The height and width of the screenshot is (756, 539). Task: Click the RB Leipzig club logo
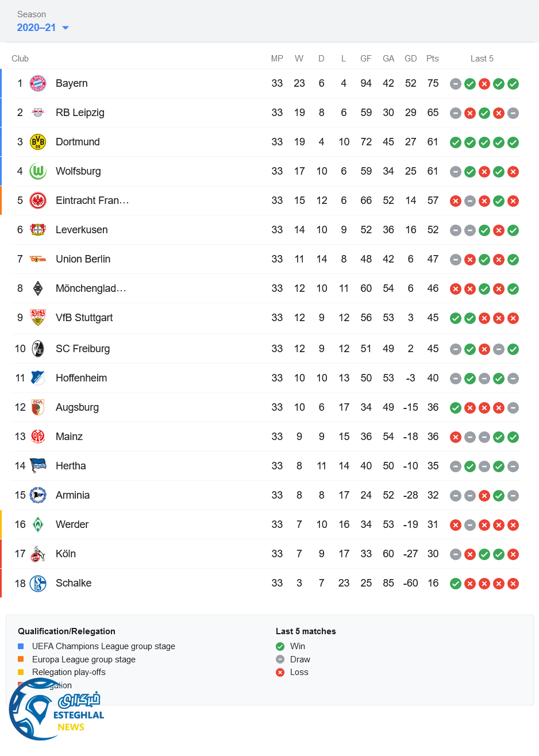[38, 113]
